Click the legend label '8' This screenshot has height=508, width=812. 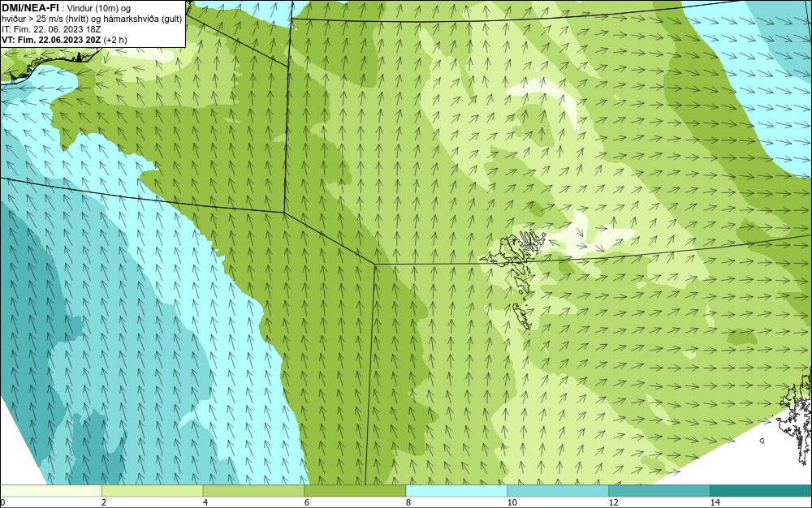tap(408, 502)
